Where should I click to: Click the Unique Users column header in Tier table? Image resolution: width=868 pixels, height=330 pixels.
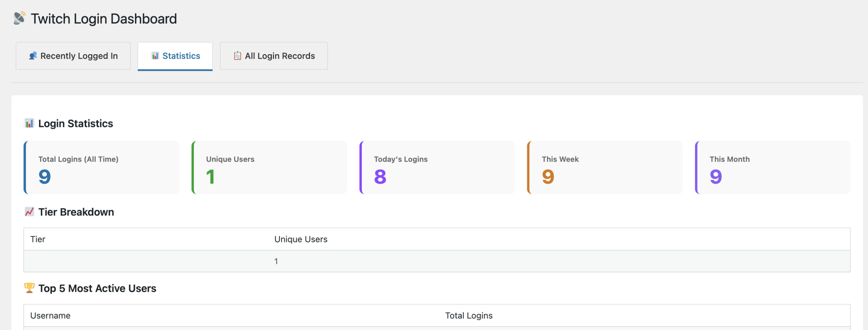tap(301, 239)
